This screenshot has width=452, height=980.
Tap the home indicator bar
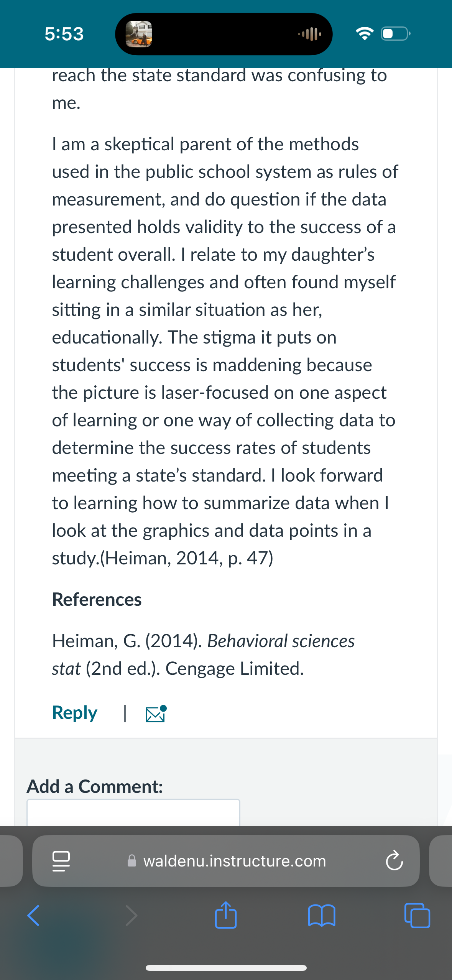click(x=226, y=968)
